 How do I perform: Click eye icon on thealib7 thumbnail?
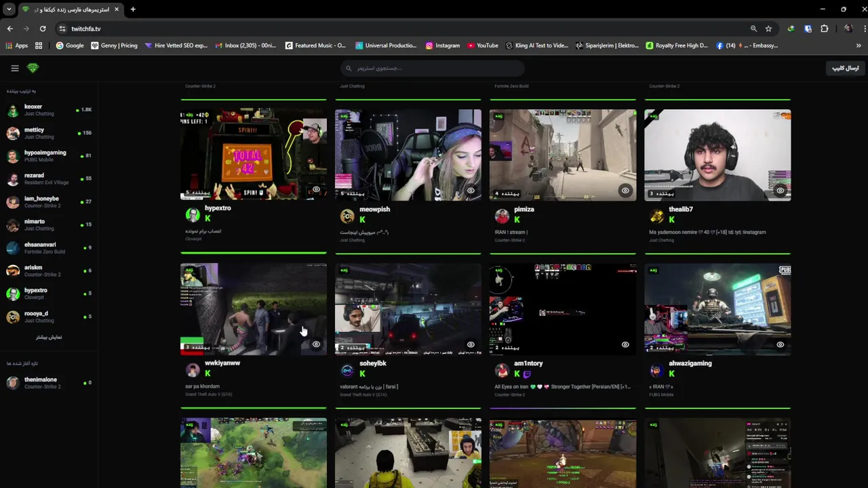(780, 190)
